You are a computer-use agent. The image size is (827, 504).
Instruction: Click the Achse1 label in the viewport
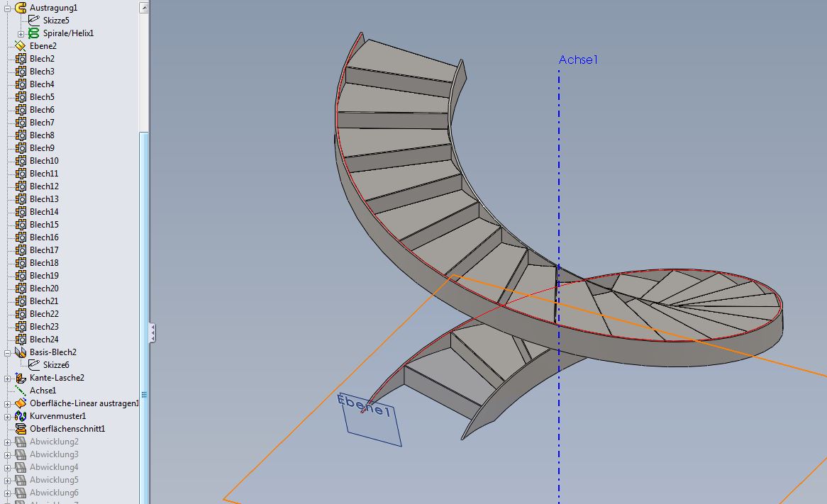(x=578, y=60)
